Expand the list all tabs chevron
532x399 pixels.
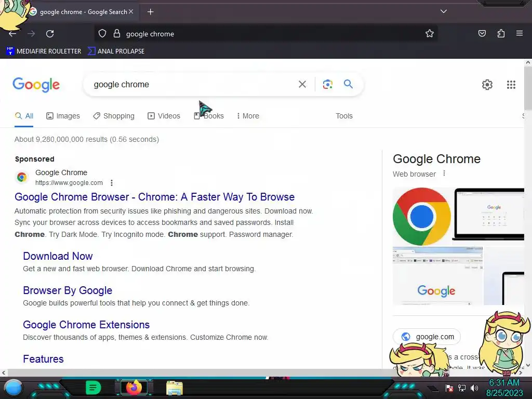tap(444, 11)
